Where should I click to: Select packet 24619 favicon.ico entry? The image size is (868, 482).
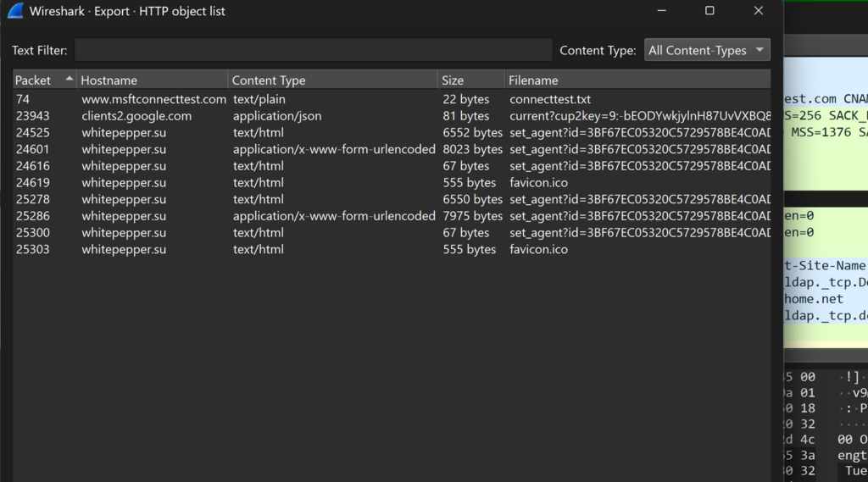[254, 183]
